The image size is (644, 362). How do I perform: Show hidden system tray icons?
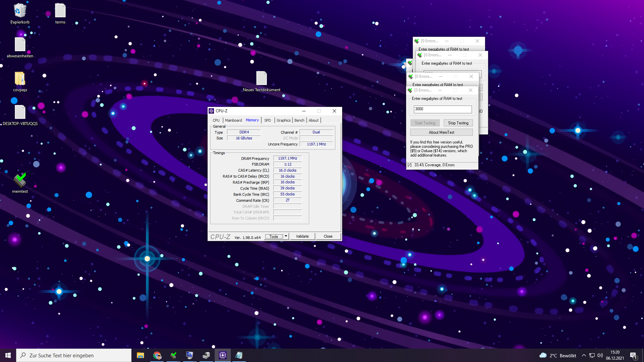pos(584,355)
